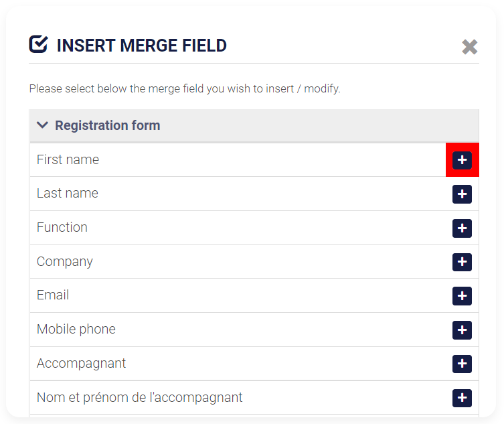Screen dimensions: 504x424
Task: Select the Accompagnant row label
Action: (81, 364)
